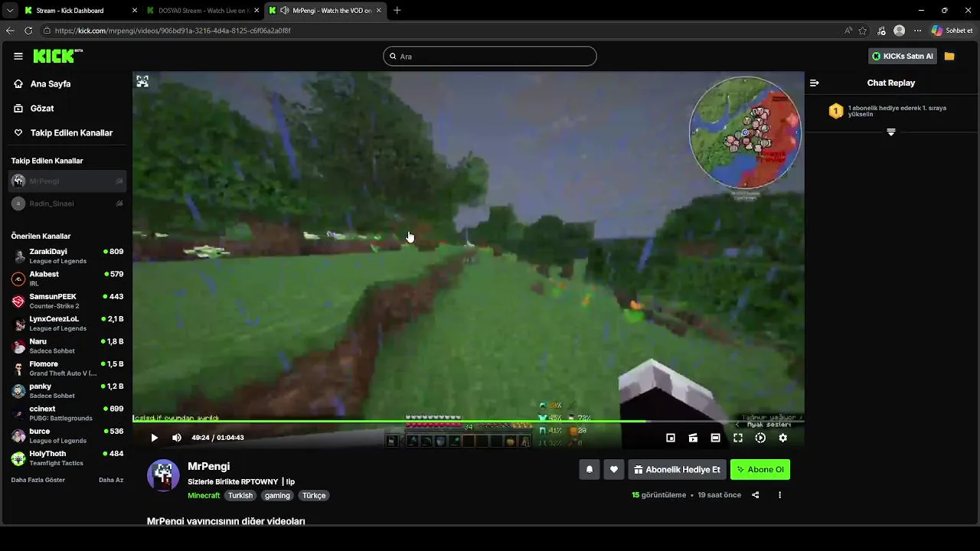Collapse list with Daha Az
The width and height of the screenshot is (980, 551).
coord(111,480)
